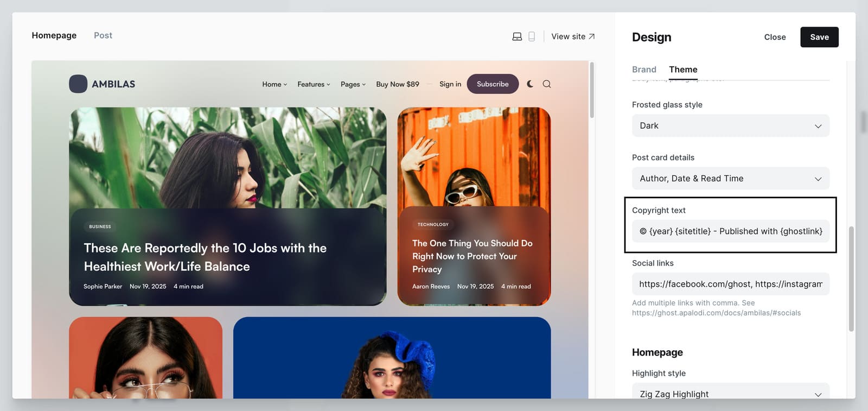Switch to mobile preview icon
Viewport: 868px width, 411px height.
(x=532, y=36)
